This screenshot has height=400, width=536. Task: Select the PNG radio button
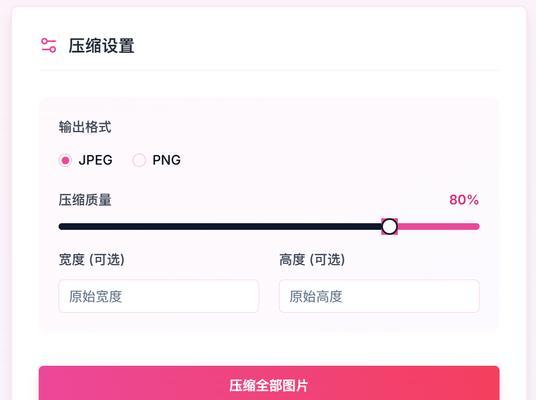139,160
